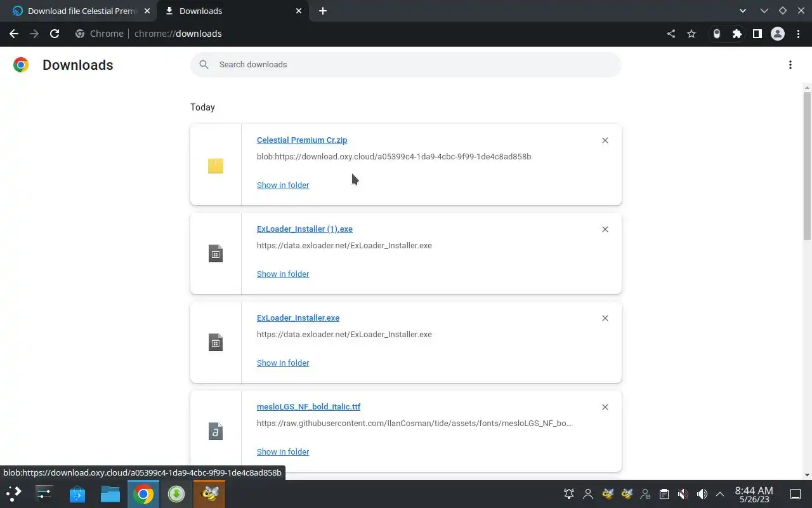Open the file manager from taskbar
The image size is (812, 508).
(110, 493)
